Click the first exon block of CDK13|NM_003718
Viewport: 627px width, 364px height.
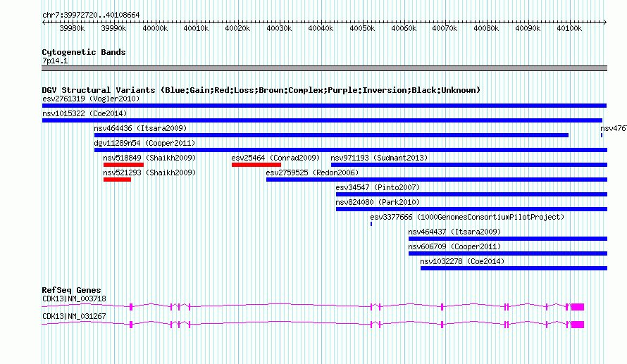coord(131,307)
